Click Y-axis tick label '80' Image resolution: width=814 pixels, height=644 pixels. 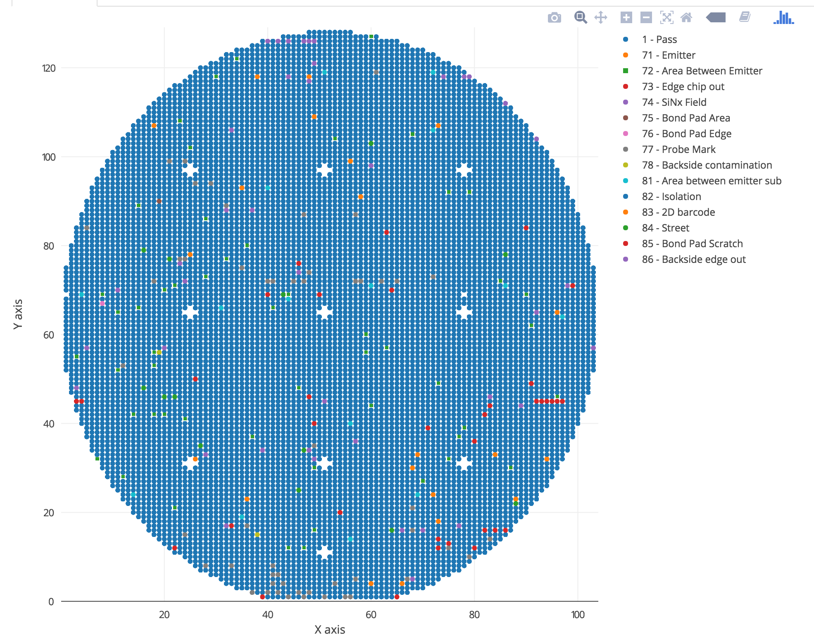point(49,246)
